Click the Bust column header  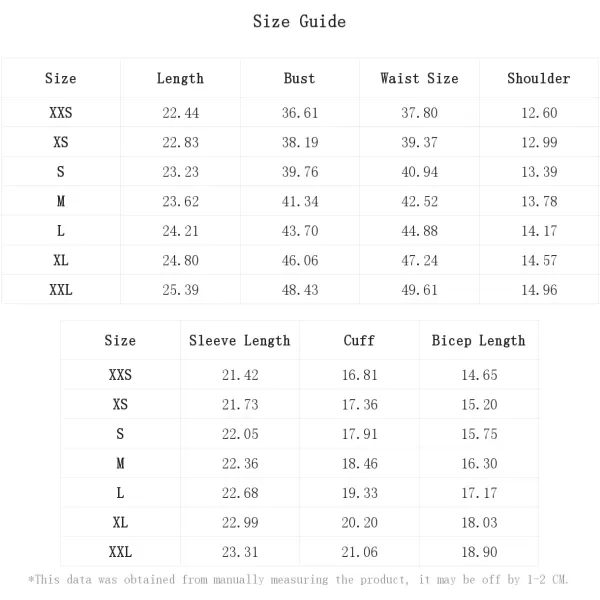[299, 78]
